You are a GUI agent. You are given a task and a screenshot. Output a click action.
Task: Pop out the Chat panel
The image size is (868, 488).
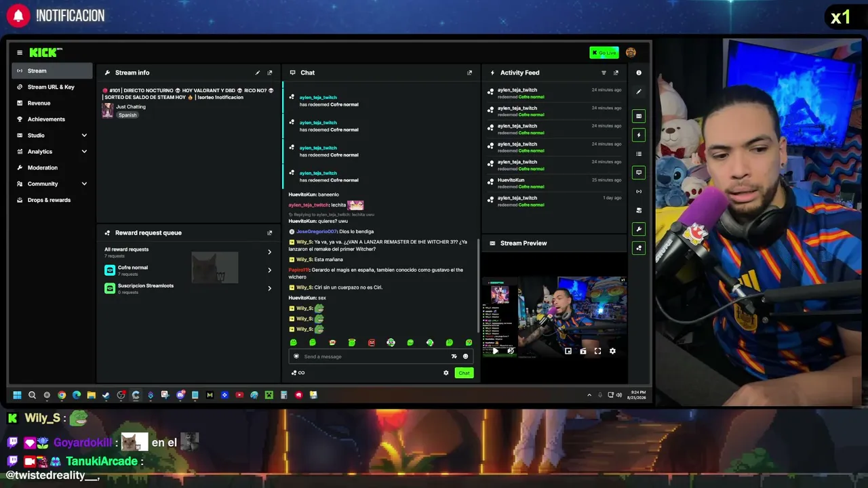pos(469,73)
